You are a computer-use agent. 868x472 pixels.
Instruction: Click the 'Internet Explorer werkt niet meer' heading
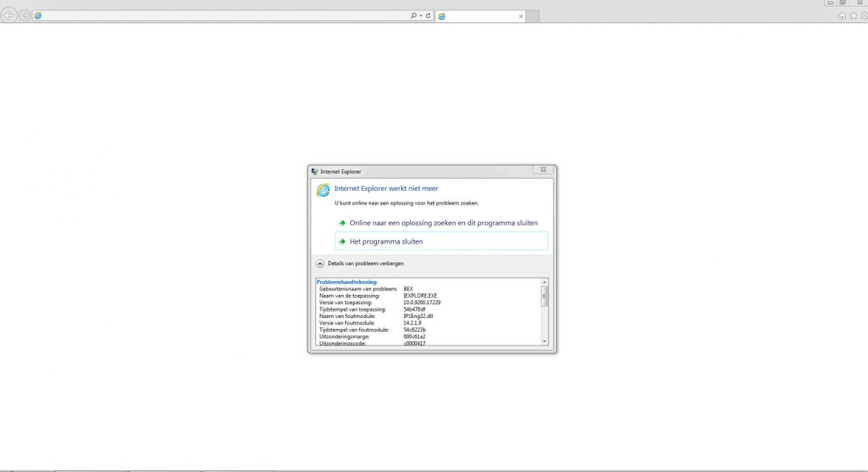tap(386, 189)
